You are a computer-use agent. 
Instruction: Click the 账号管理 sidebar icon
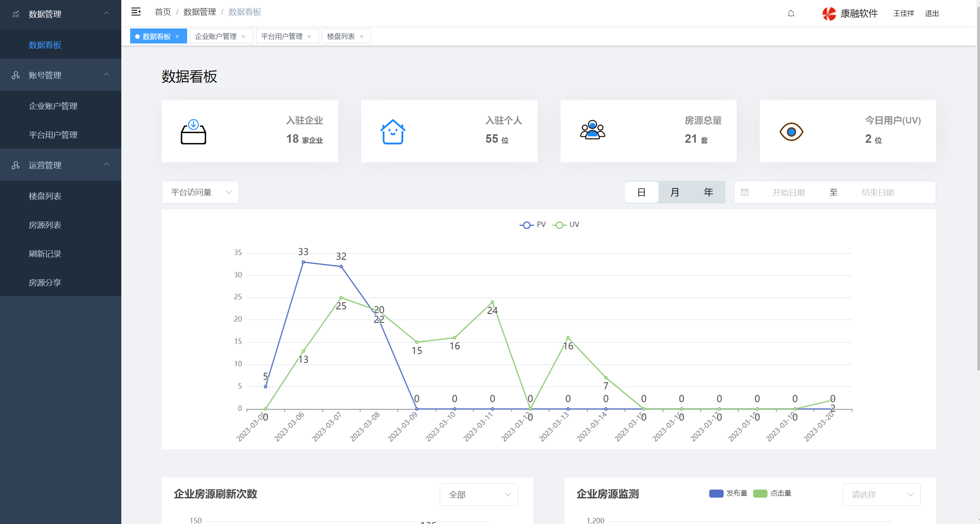click(x=16, y=75)
